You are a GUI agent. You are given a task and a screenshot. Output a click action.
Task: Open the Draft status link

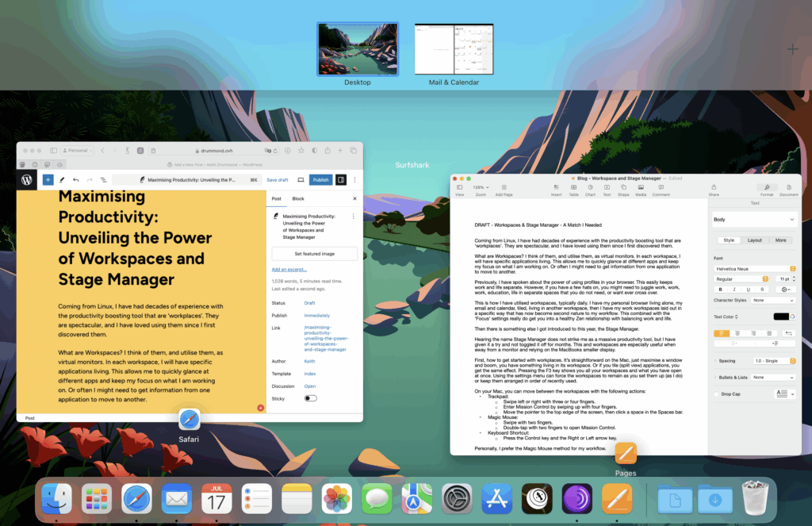tap(310, 303)
